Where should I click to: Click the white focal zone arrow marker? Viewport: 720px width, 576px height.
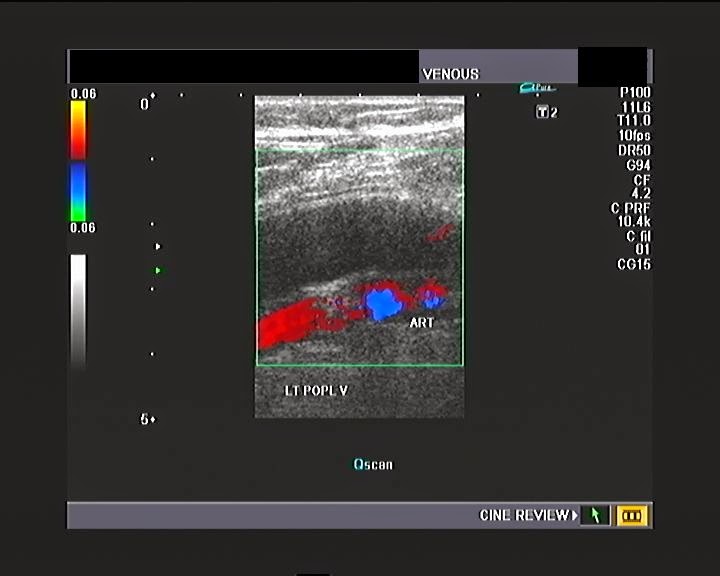(x=158, y=247)
